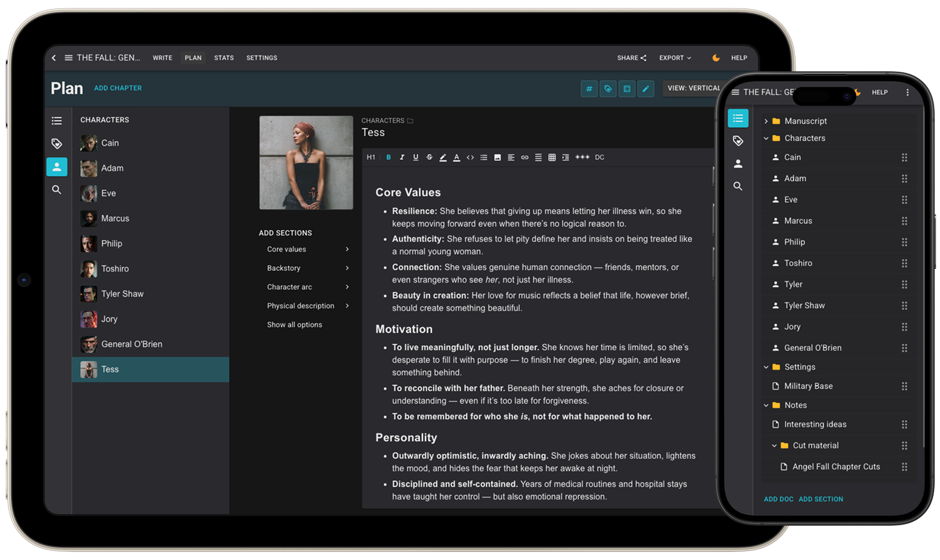Image resolution: width=940 pixels, height=560 pixels.
Task: Switch to the Write tab
Action: click(x=162, y=58)
